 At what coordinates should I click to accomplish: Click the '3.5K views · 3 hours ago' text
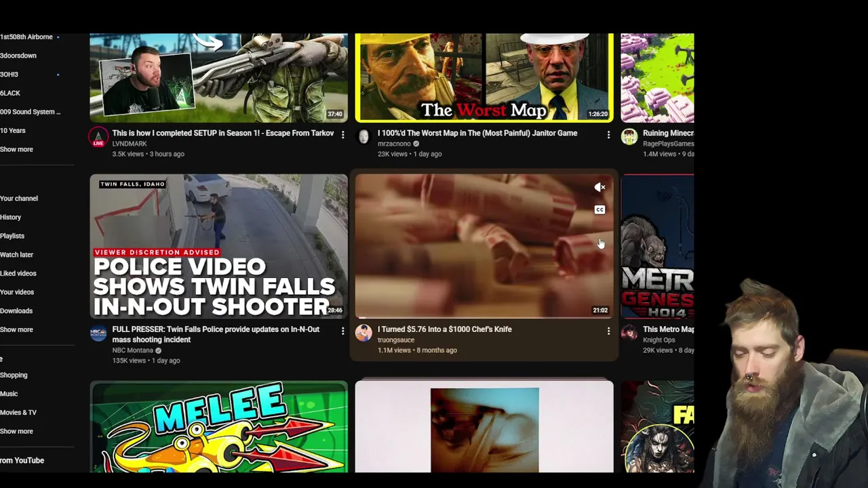pyautogui.click(x=148, y=154)
